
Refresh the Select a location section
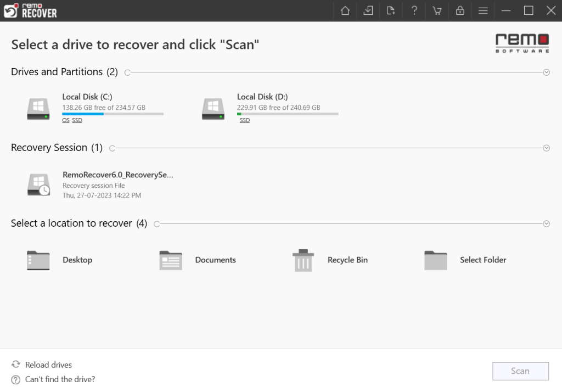156,224
